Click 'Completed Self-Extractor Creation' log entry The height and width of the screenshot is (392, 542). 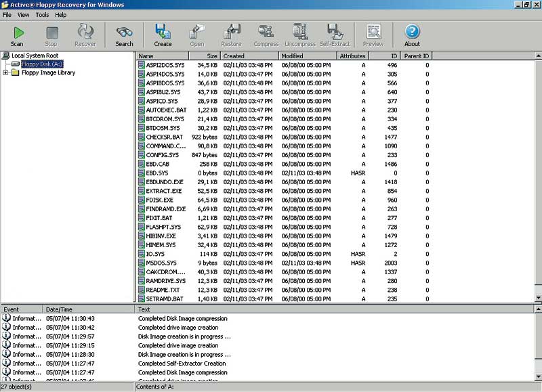182,364
